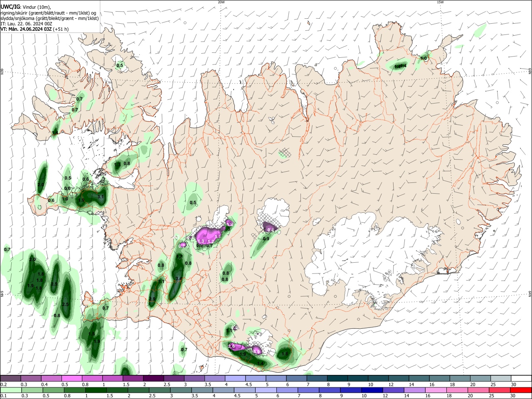Click the "VT: Mán. 24.06.2024 03Z" valid time
This screenshot has width=532, height=399.
(x=26, y=29)
